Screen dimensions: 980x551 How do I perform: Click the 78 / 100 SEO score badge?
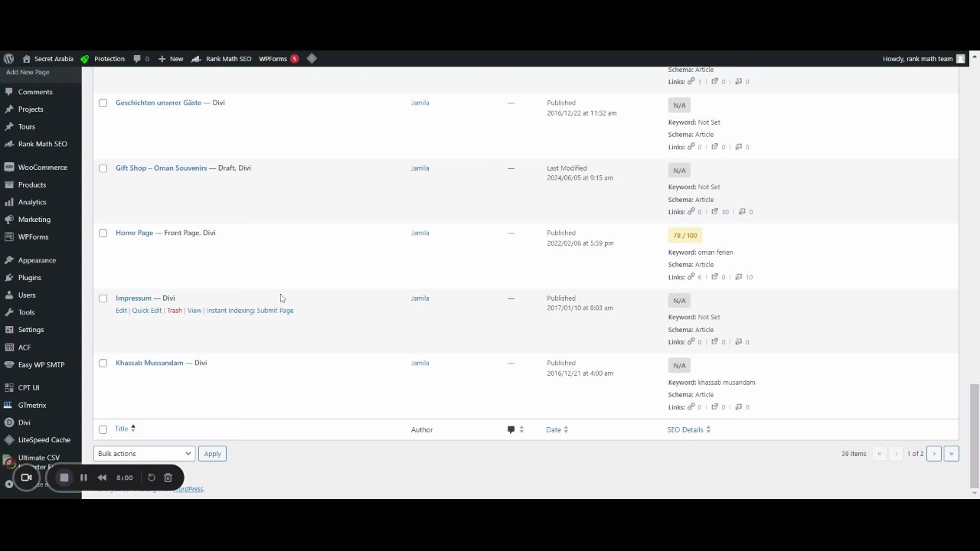pos(685,236)
